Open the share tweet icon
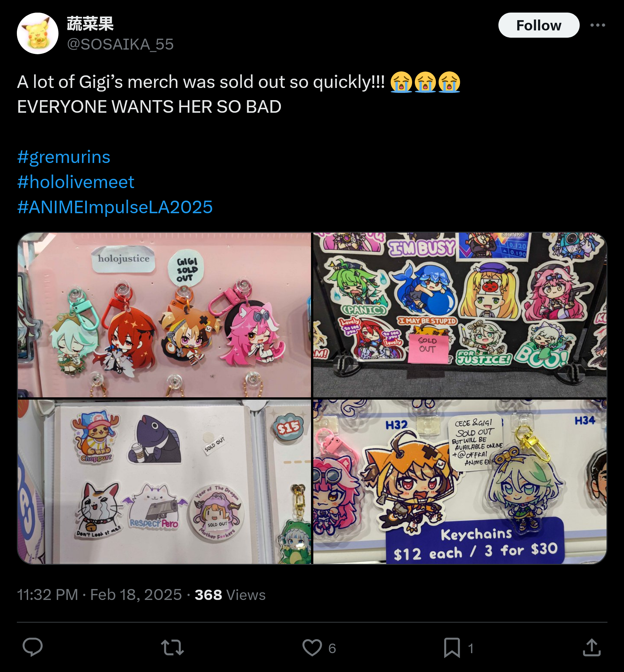Image resolution: width=624 pixels, height=672 pixels. pyautogui.click(x=592, y=647)
